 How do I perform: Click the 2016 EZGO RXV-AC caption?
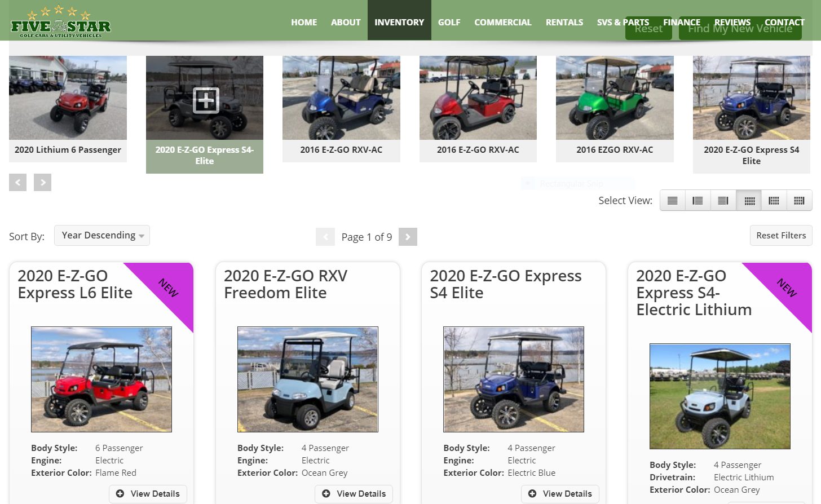(x=615, y=150)
